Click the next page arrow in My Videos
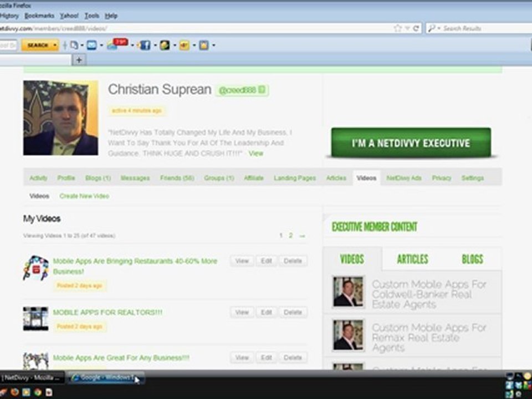 tap(303, 236)
